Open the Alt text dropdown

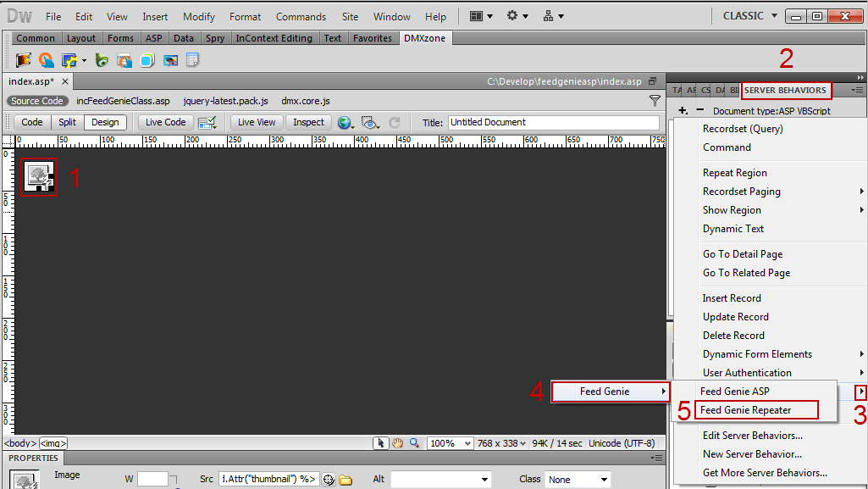pos(484,480)
